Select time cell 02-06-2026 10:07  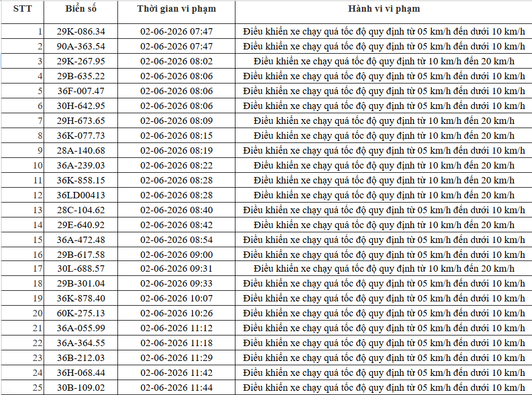[176, 298]
